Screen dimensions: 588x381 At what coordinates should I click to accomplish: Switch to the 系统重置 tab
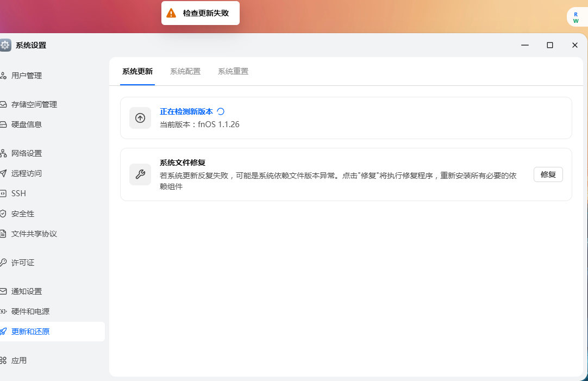[x=233, y=71]
